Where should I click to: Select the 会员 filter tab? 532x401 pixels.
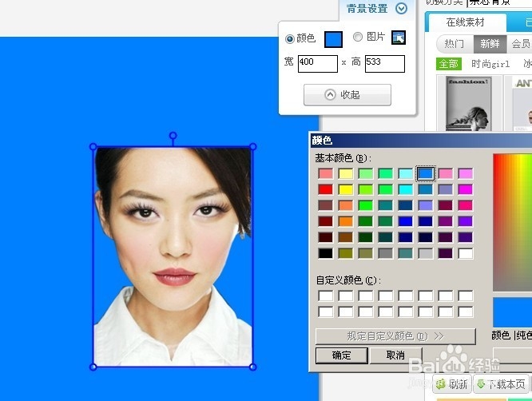coord(520,44)
